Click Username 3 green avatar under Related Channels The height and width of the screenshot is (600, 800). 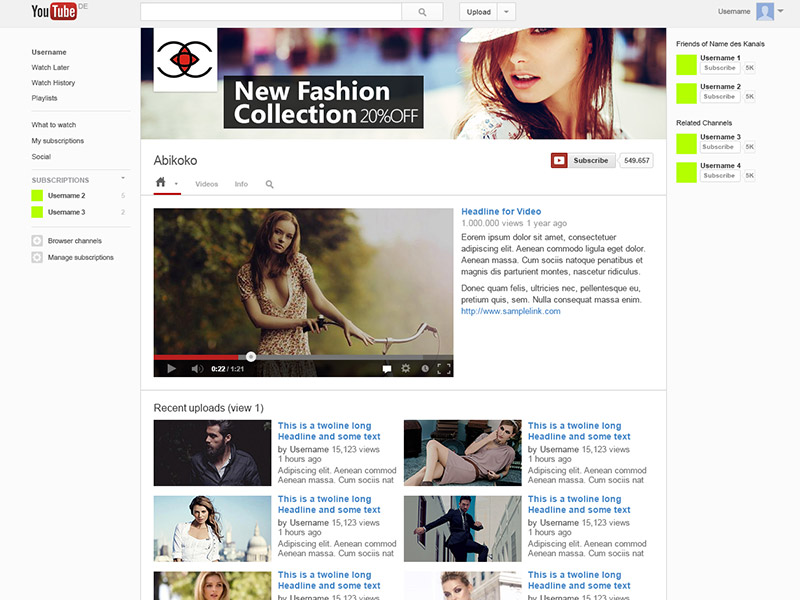686,144
